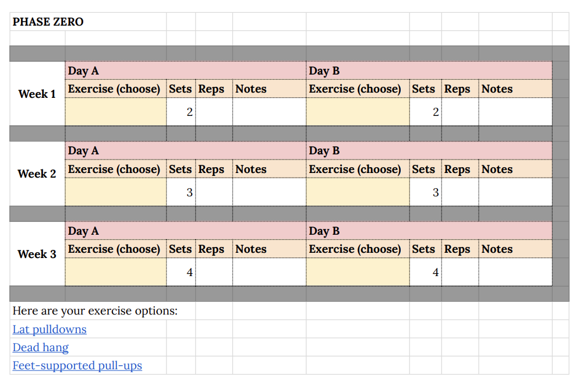Click Week 2 Day A empty Notes cell
This screenshot has width=583, height=392.
[269, 192]
